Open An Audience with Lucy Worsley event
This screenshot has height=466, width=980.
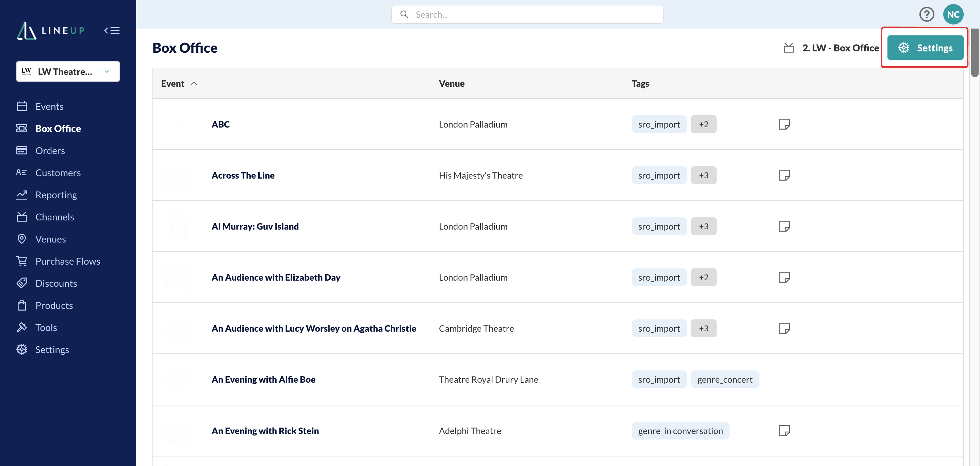click(314, 328)
